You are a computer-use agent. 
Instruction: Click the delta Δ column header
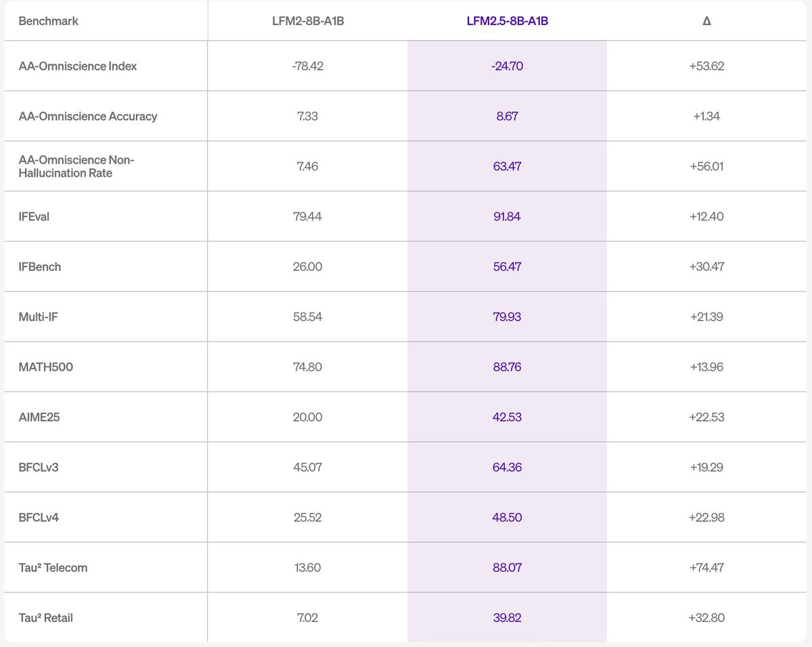coord(707,21)
